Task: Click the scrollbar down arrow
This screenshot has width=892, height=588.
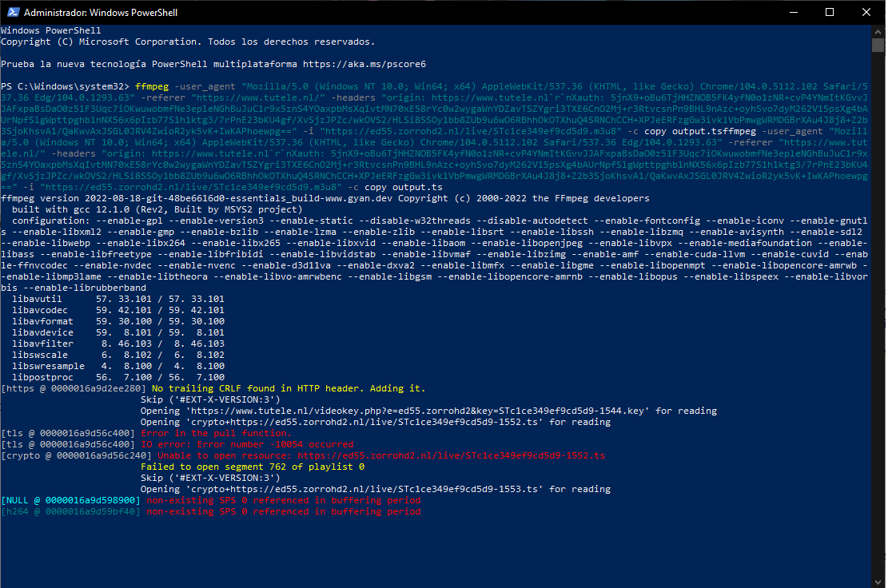Action: pos(878,582)
